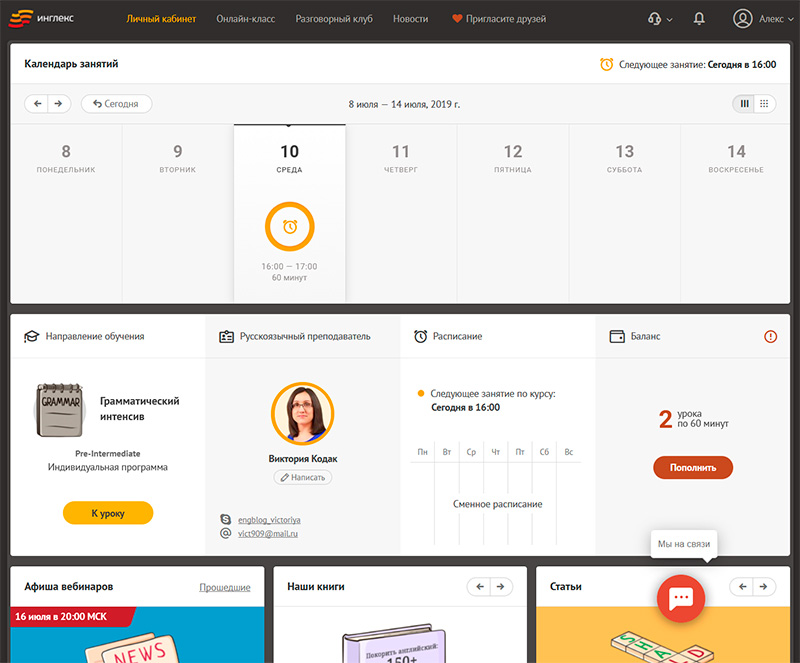800x663 pixels.
Task: Go to next week in calendar
Action: 60,103
